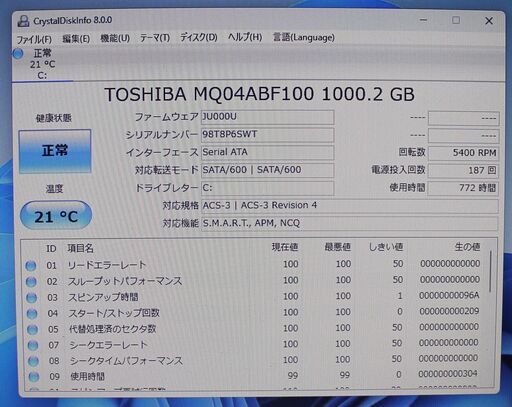Click the standard field ACS-3 Revision 4
Screen dimensions: 512x407
350,206
